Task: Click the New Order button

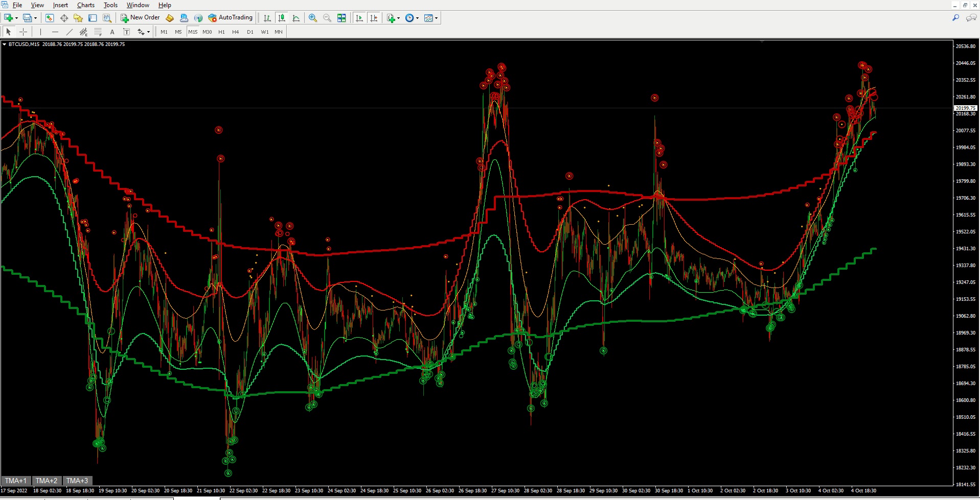Action: pos(140,18)
